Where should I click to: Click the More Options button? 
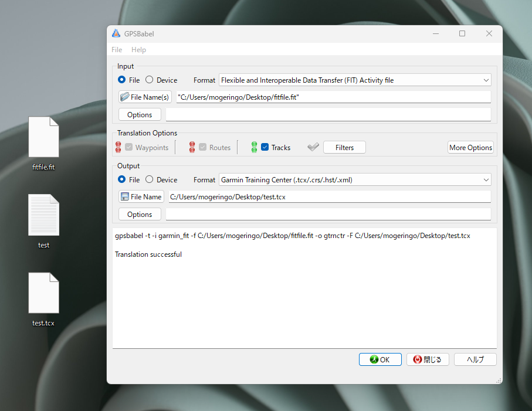coord(470,148)
